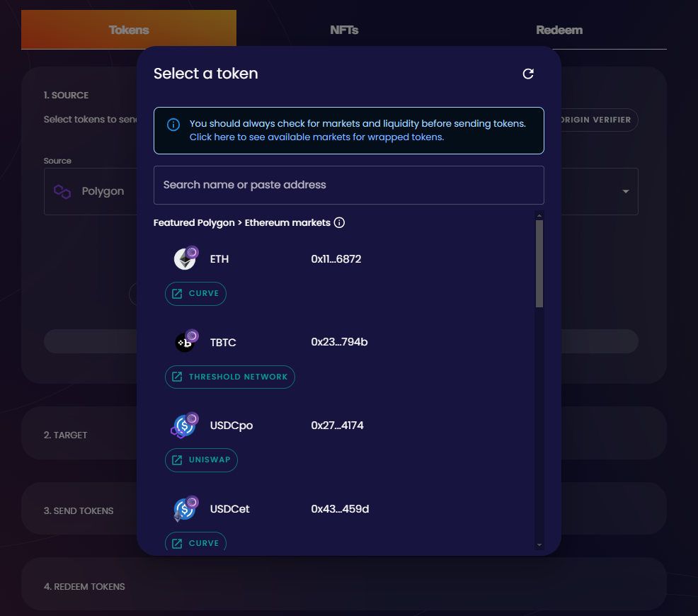Screen dimensions: 698x616
Task: Open the Polygon source chain dropdown
Action: pos(92,191)
